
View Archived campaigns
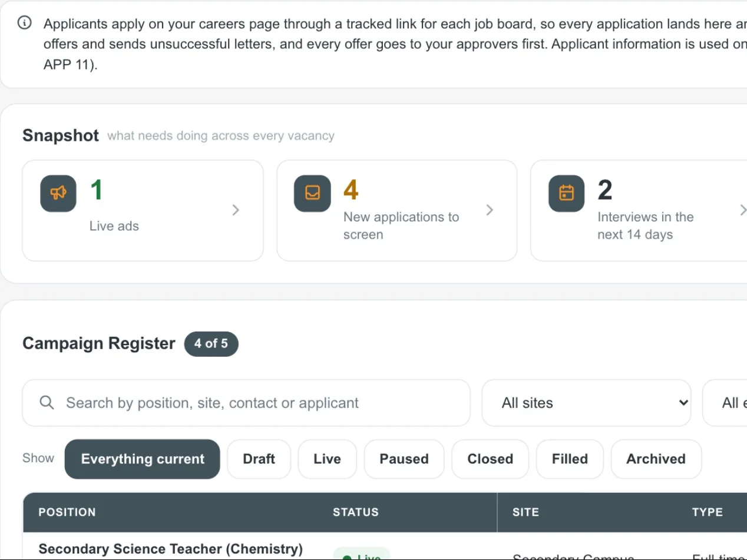tap(656, 459)
